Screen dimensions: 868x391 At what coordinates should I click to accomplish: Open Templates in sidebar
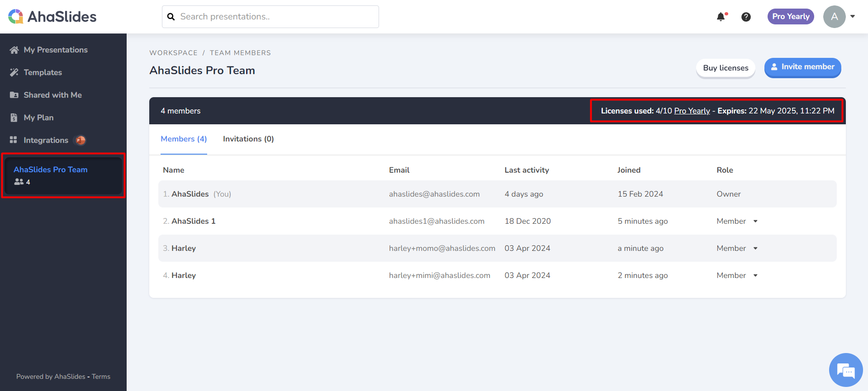click(x=43, y=72)
